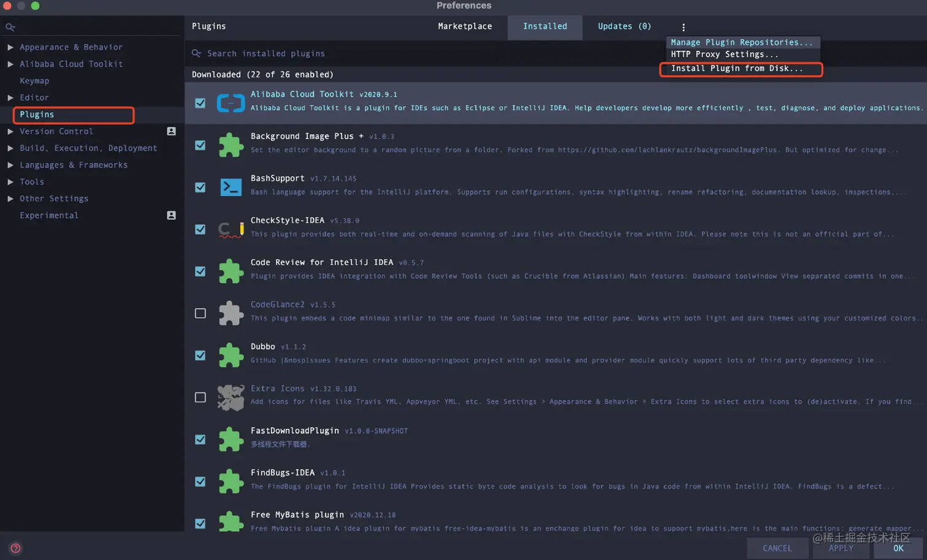Click the magnifier icon in plugin search

point(196,53)
